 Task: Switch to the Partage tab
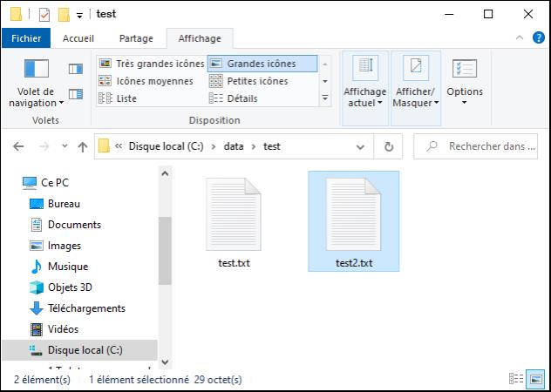(136, 38)
